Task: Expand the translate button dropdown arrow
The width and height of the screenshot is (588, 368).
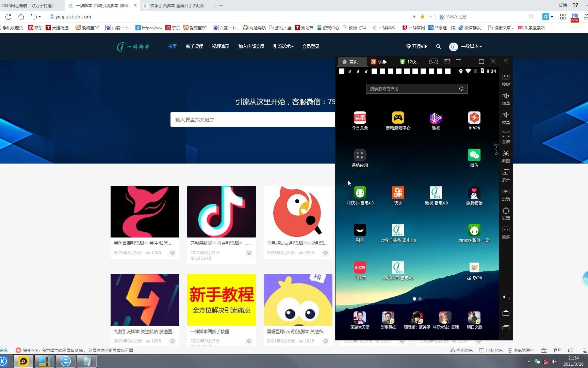Action: point(552,16)
